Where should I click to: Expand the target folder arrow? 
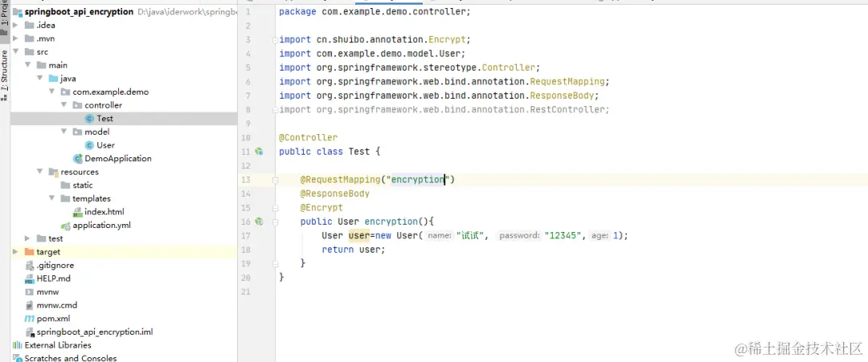[x=15, y=252]
